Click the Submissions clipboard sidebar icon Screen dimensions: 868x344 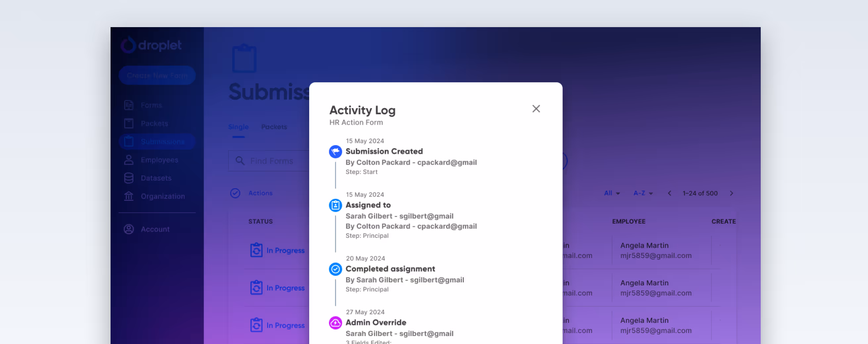(x=129, y=141)
